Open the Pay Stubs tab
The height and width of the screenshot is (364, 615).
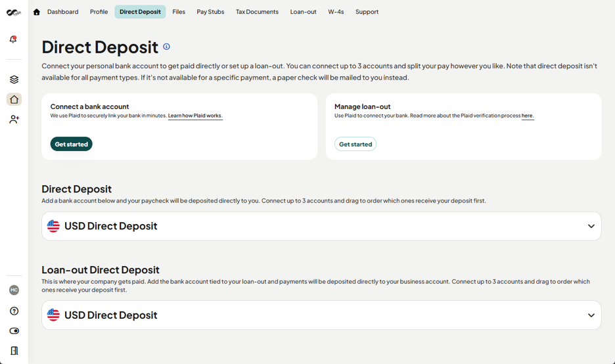[210, 12]
